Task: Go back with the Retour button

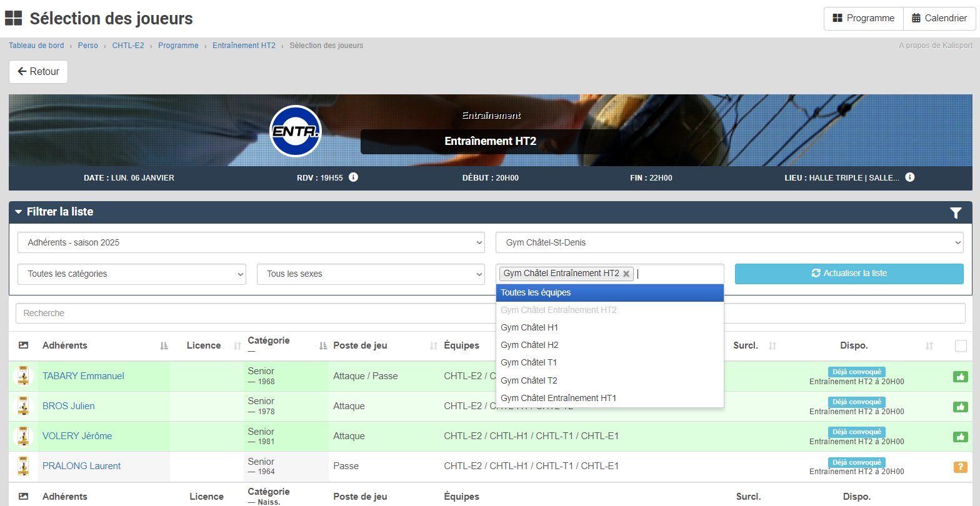Action: click(x=38, y=72)
